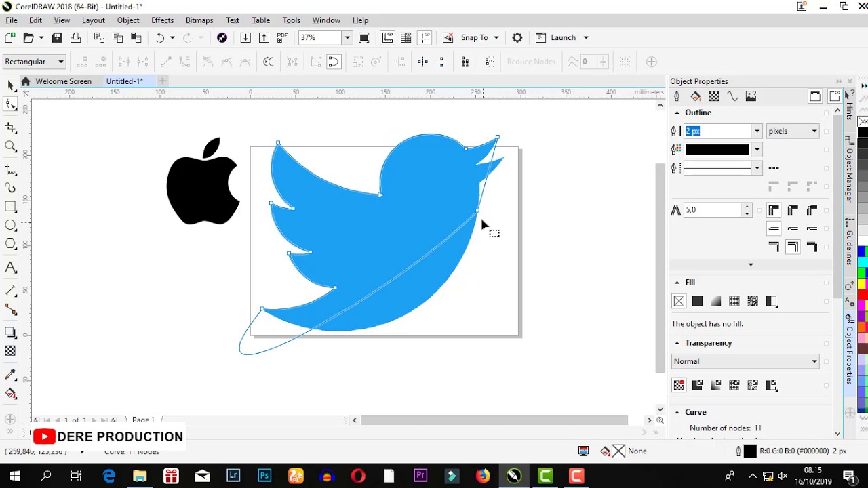Click the Publish to PDF icon
This screenshot has width=868, height=488.
[x=282, y=37]
